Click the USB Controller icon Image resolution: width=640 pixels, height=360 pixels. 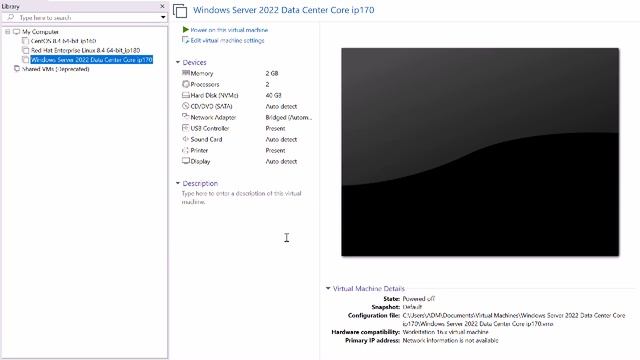186,128
